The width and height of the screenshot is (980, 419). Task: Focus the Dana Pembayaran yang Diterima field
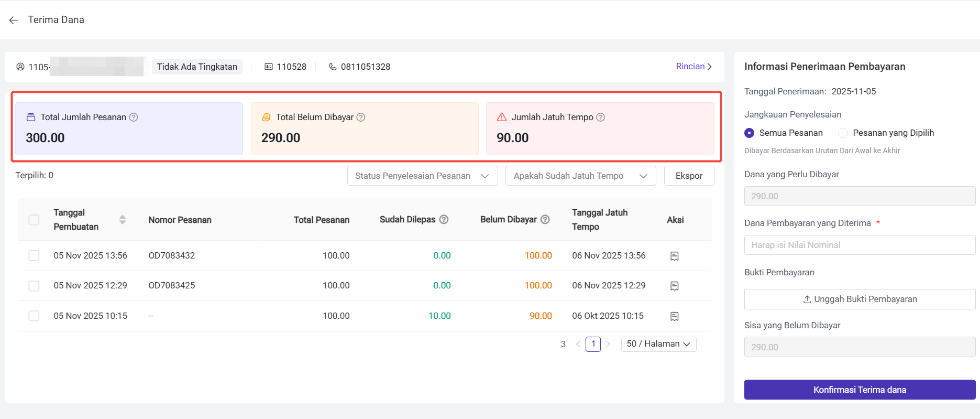pyautogui.click(x=860, y=245)
